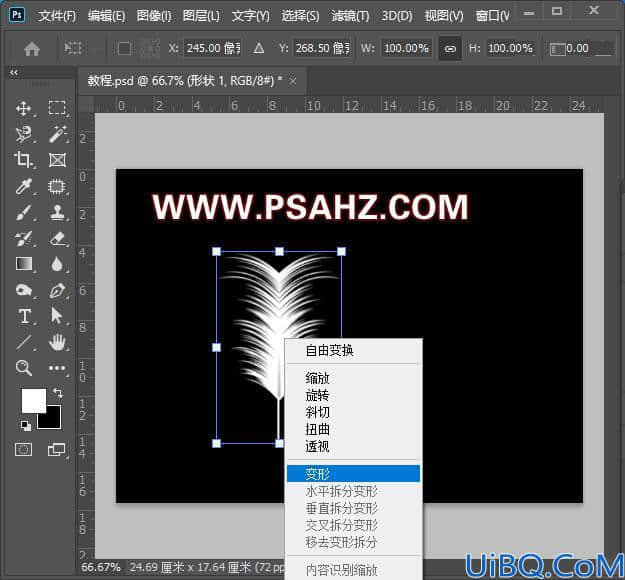Click the top-left transform handle

(216, 252)
